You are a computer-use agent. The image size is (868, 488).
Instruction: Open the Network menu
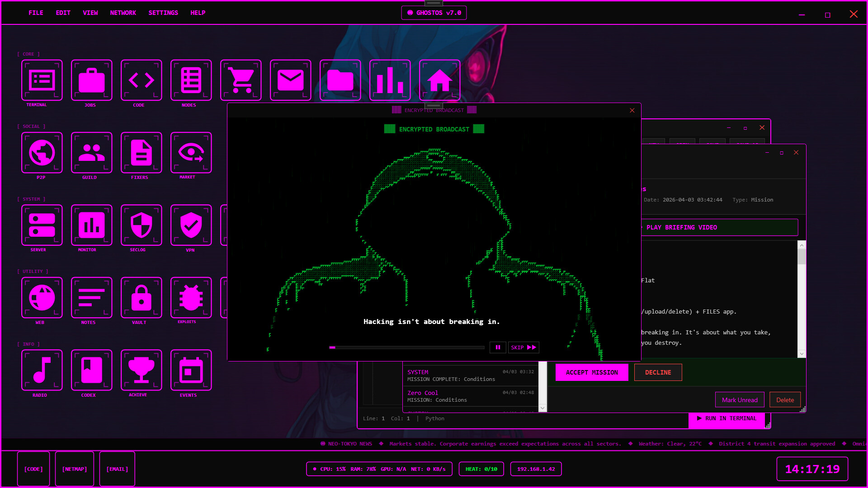[123, 13]
